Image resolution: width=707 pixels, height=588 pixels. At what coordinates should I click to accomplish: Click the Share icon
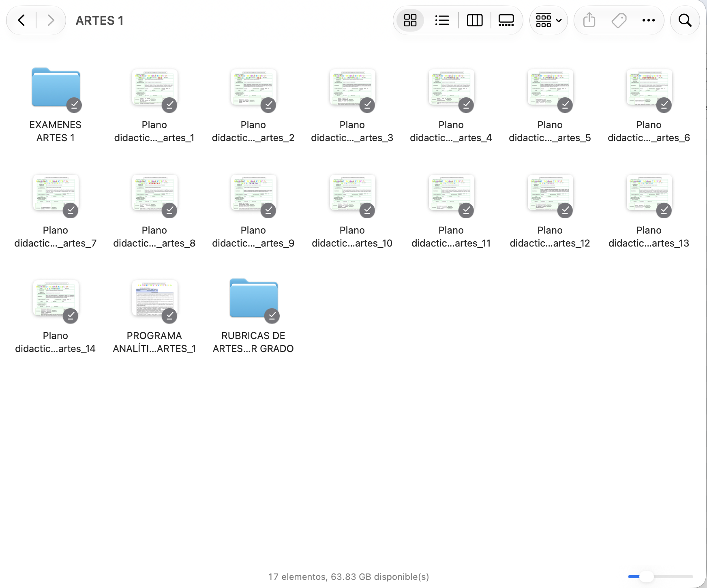click(589, 20)
